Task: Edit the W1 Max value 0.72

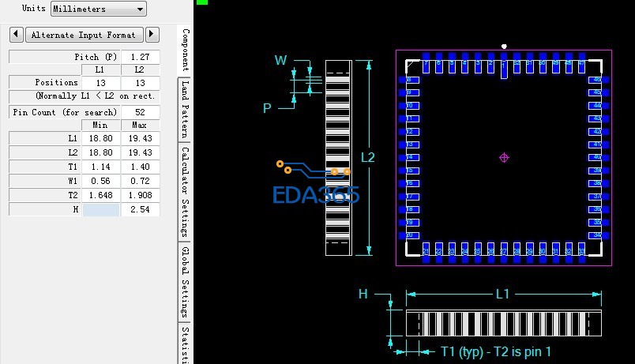Action: [140, 181]
